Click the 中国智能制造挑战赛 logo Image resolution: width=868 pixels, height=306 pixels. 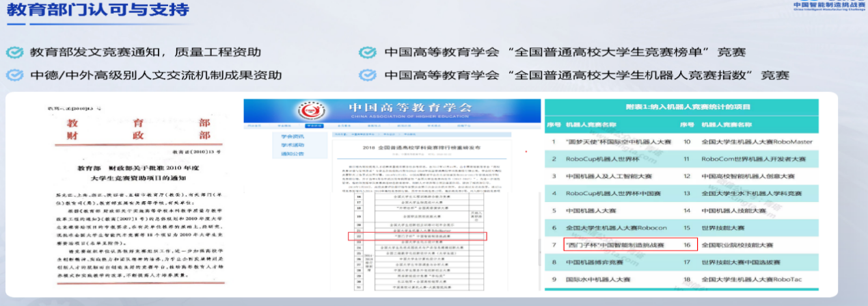(x=828, y=5)
